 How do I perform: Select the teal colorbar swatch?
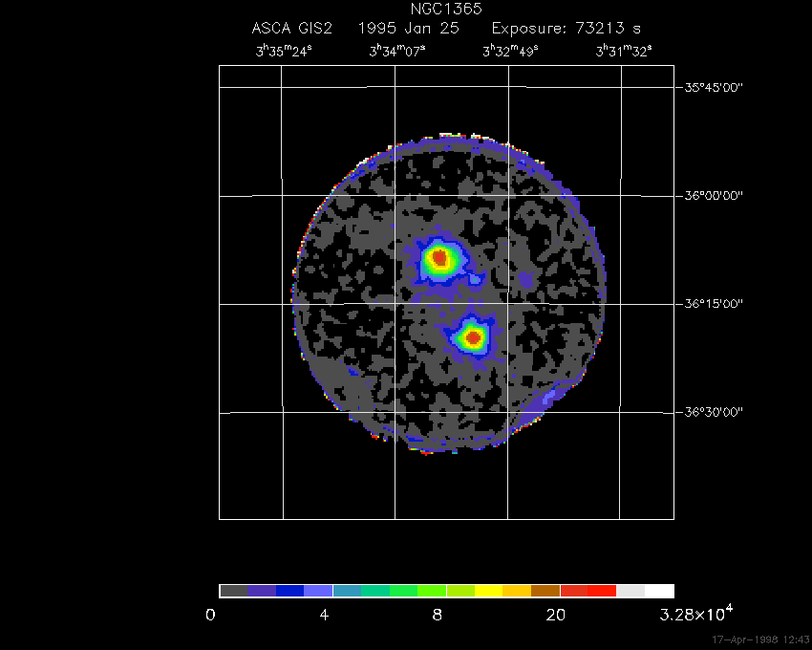347,591
